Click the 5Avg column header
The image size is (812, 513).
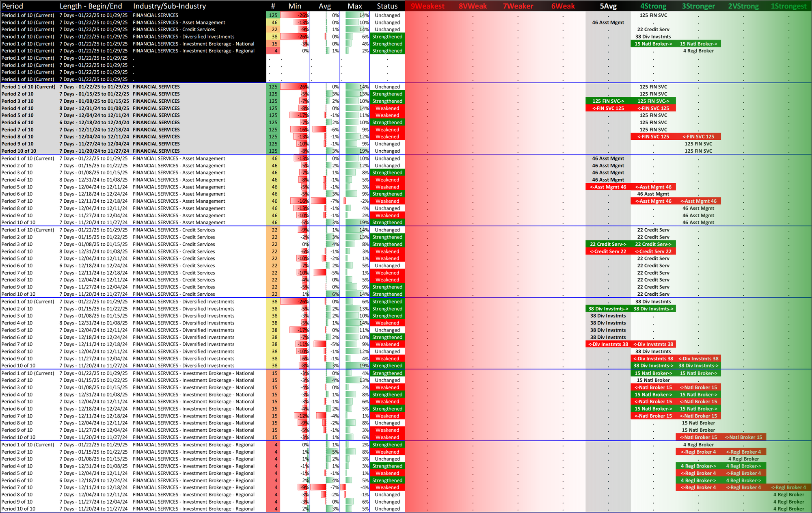point(608,6)
